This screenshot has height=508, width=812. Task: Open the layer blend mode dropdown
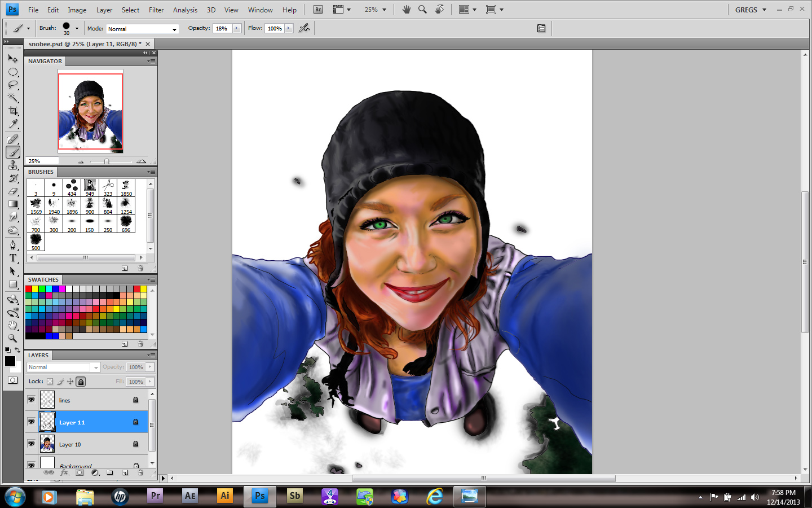point(63,367)
